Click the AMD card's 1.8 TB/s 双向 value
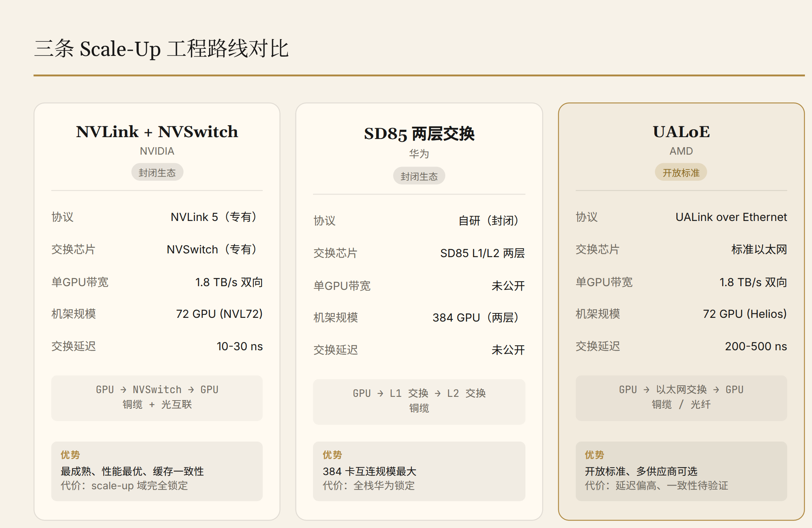 753,282
